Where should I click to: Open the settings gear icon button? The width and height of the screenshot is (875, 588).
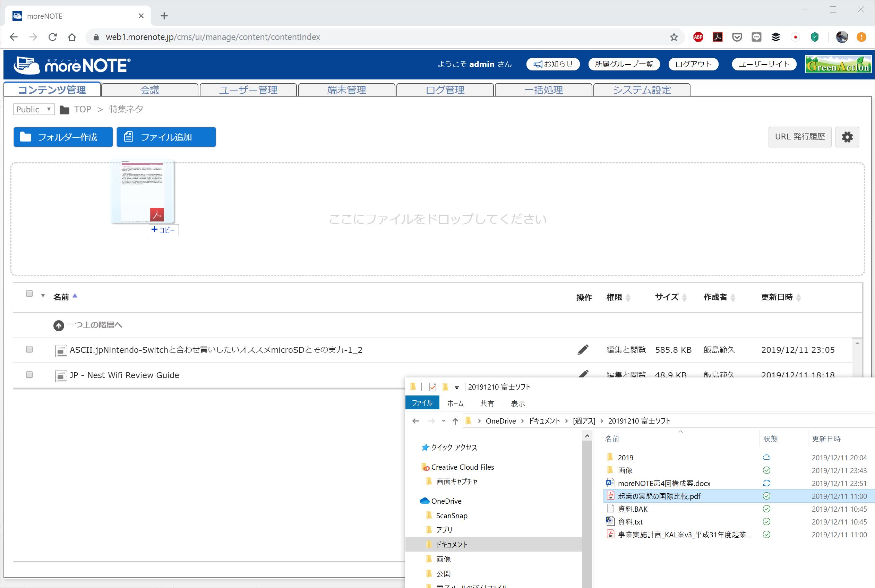click(847, 137)
